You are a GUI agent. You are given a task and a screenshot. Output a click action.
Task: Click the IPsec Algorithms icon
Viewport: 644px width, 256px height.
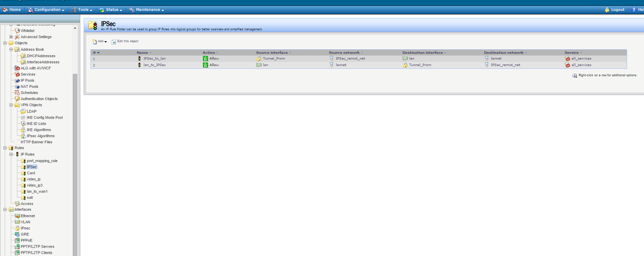point(23,136)
